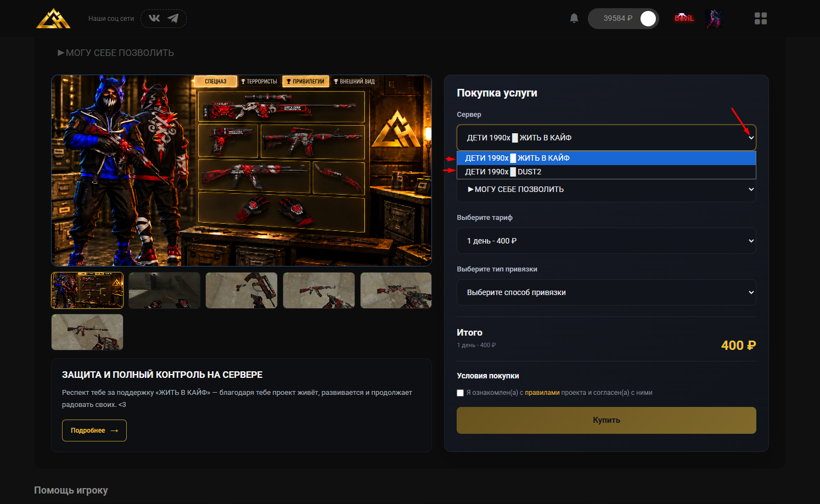
Task: Click the large main preview image
Action: pos(241,171)
